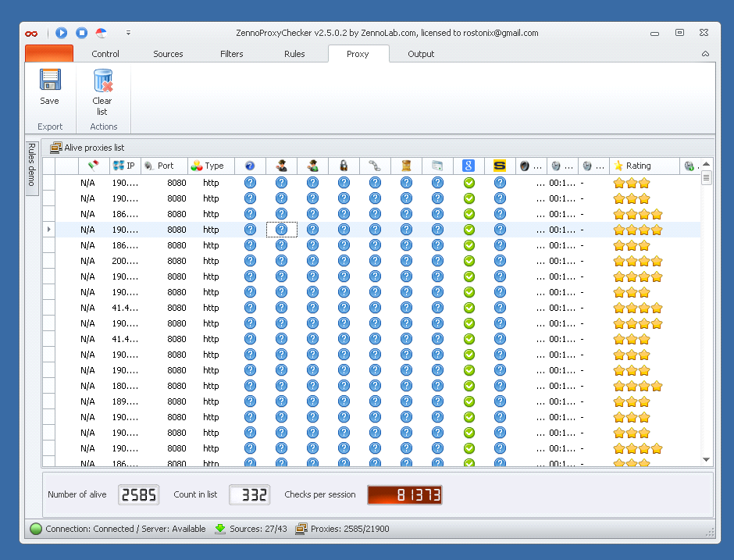The image size is (734, 560).
Task: Click the chain link column header
Action: coord(375,166)
